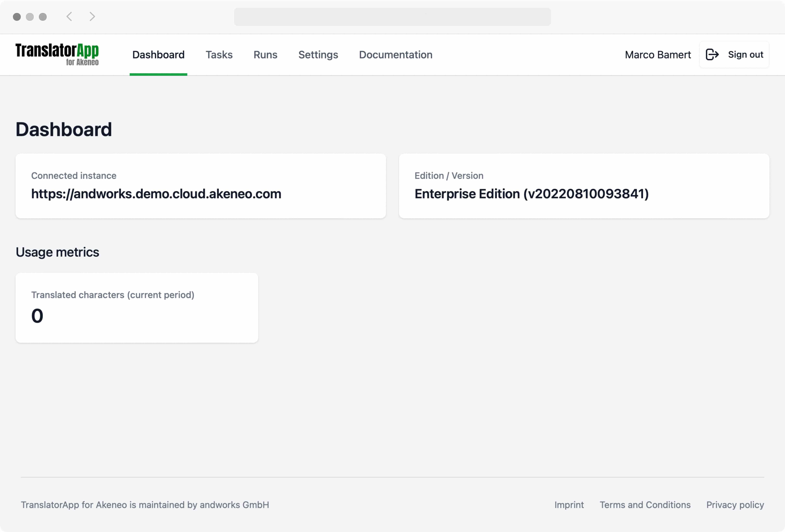Click the translated characters metric card
Screen dimensions: 785x532
pos(137,307)
